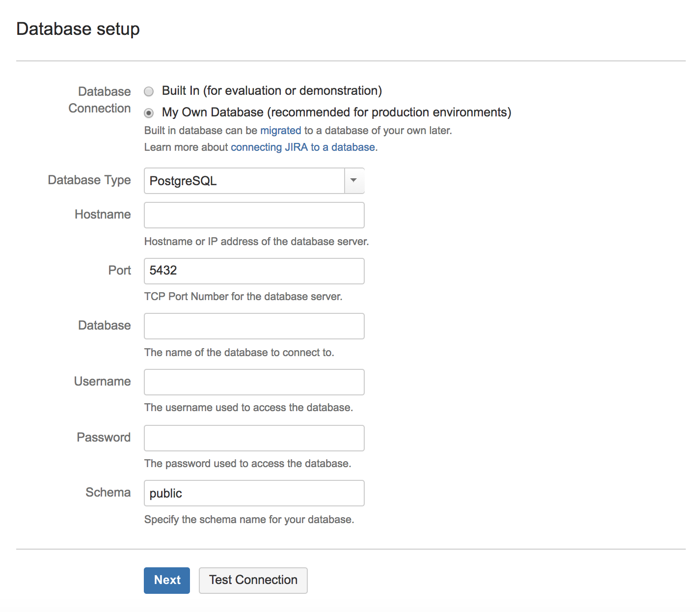Click the Username input field
Screen dimensions: 700x612
[x=254, y=382]
